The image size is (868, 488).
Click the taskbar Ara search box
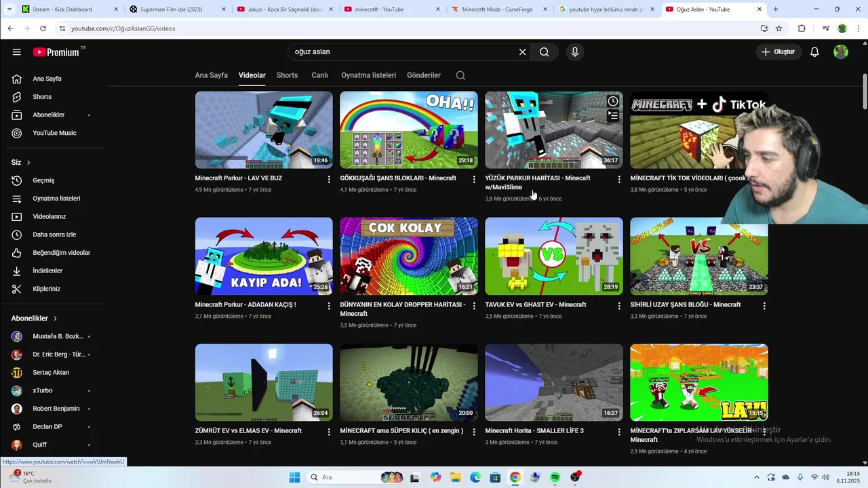click(x=355, y=477)
